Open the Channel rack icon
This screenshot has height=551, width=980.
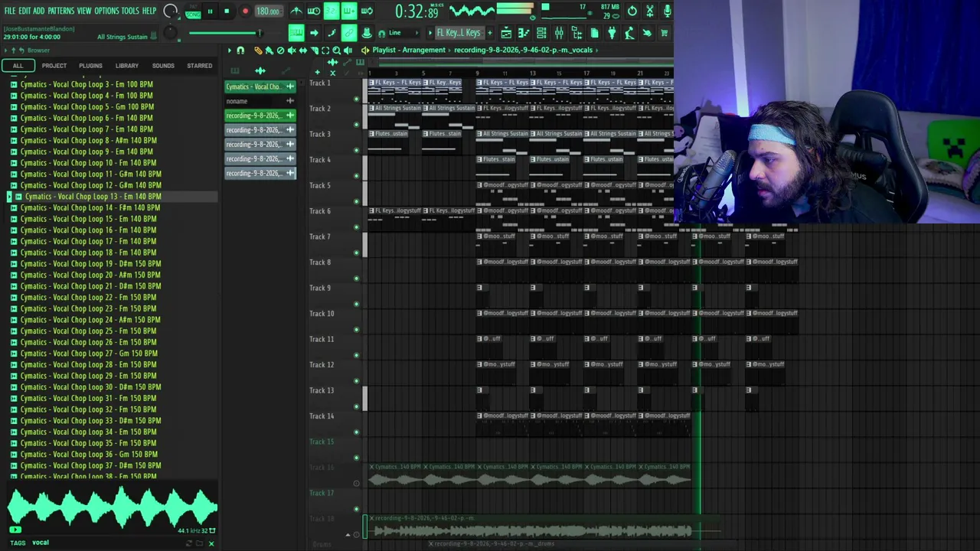[x=541, y=33]
